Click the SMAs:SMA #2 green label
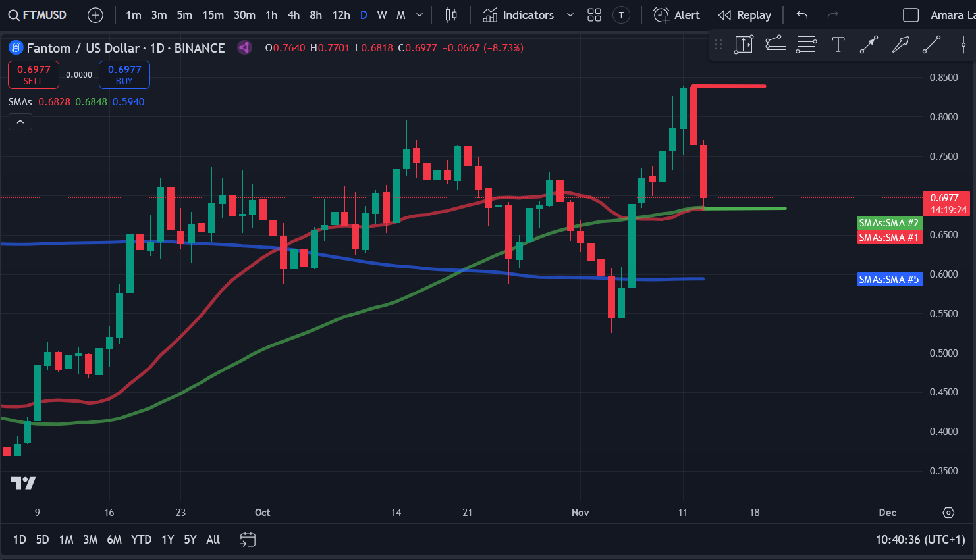This screenshot has width=976, height=560. point(889,223)
